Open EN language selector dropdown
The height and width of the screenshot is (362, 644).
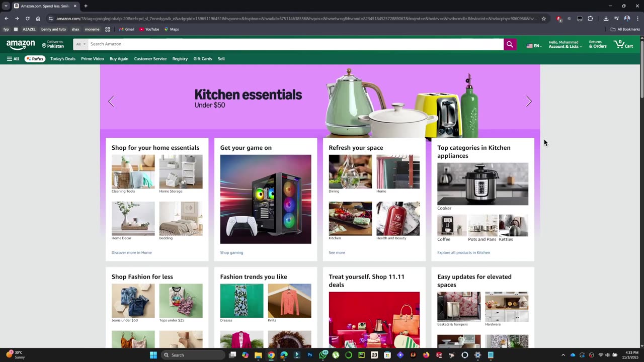(x=534, y=46)
